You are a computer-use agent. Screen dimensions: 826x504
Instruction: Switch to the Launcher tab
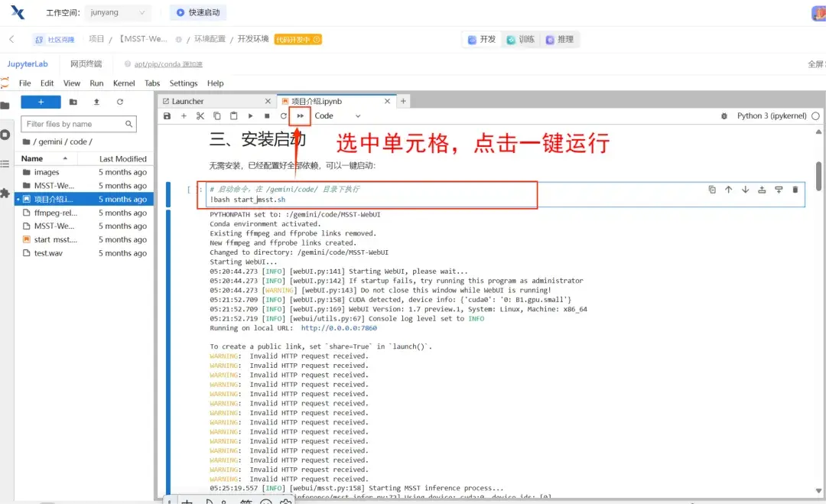(188, 100)
